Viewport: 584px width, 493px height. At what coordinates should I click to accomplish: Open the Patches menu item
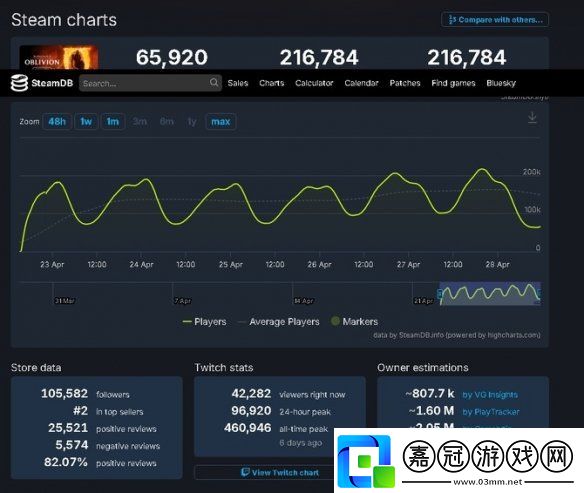point(405,83)
